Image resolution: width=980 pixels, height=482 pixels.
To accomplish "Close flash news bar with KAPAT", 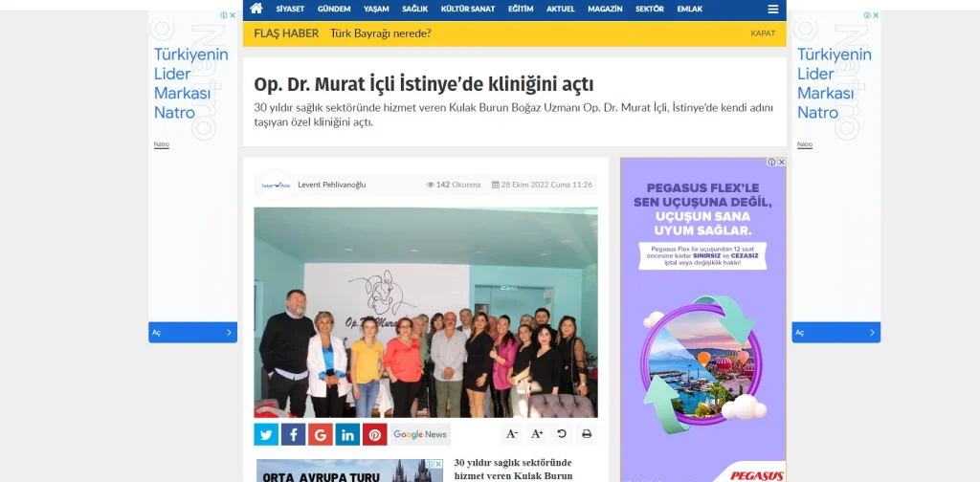I will point(763,33).
